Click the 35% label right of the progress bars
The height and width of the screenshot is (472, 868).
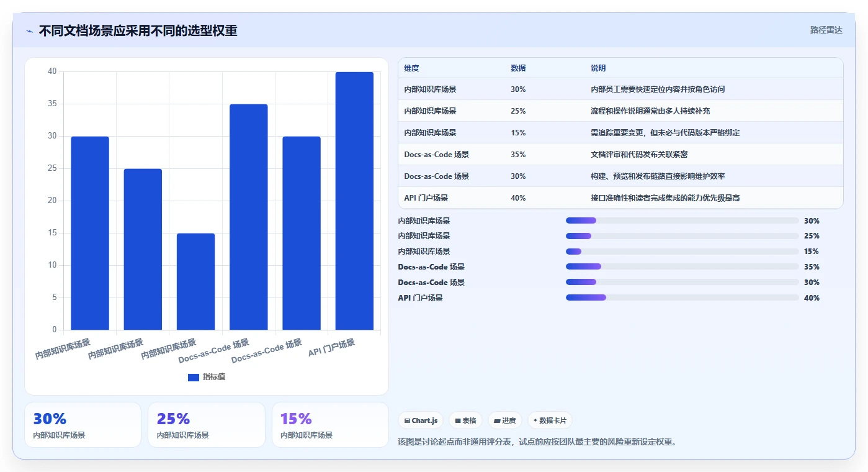pos(812,266)
